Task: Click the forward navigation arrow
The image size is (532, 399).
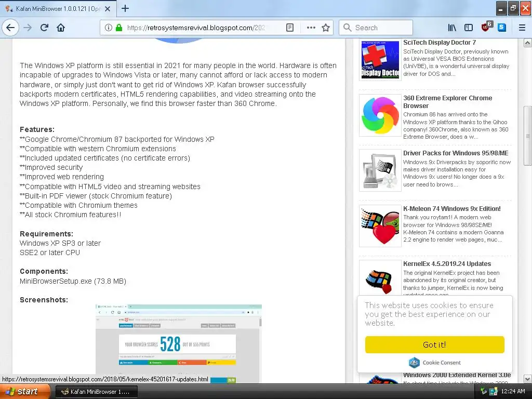Action: pos(28,28)
